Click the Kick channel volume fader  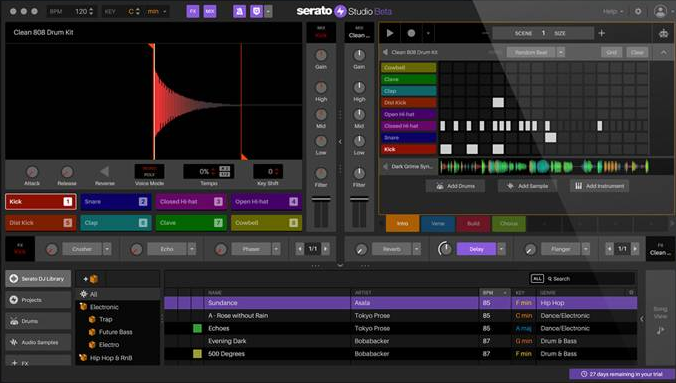tap(321, 199)
